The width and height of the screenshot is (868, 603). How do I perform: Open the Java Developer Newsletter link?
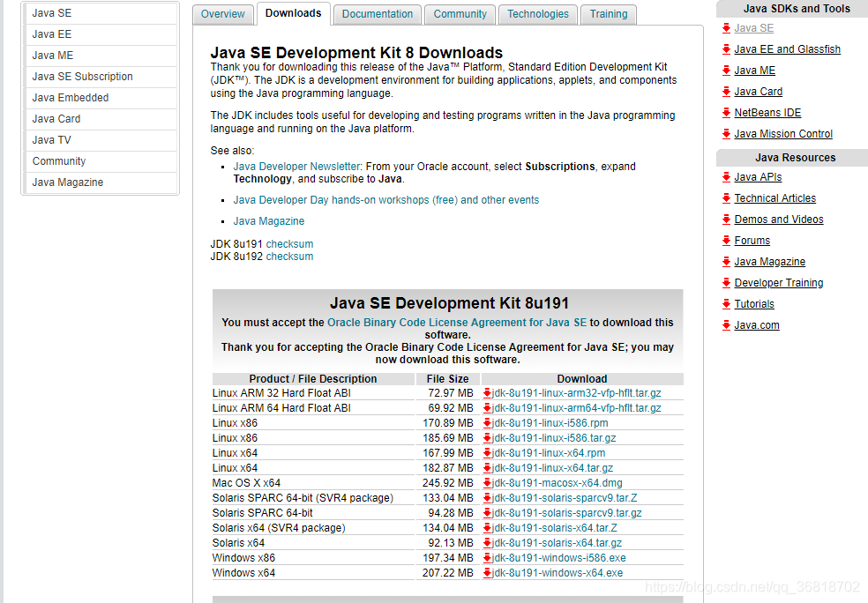pos(296,167)
